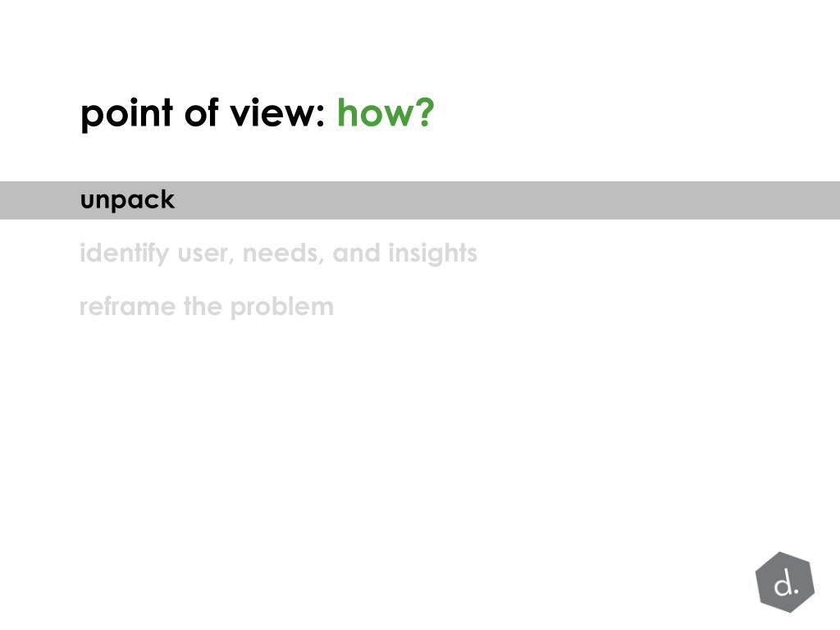The width and height of the screenshot is (840, 630).
Task: Click the word 'view:' in the title
Action: click(277, 113)
